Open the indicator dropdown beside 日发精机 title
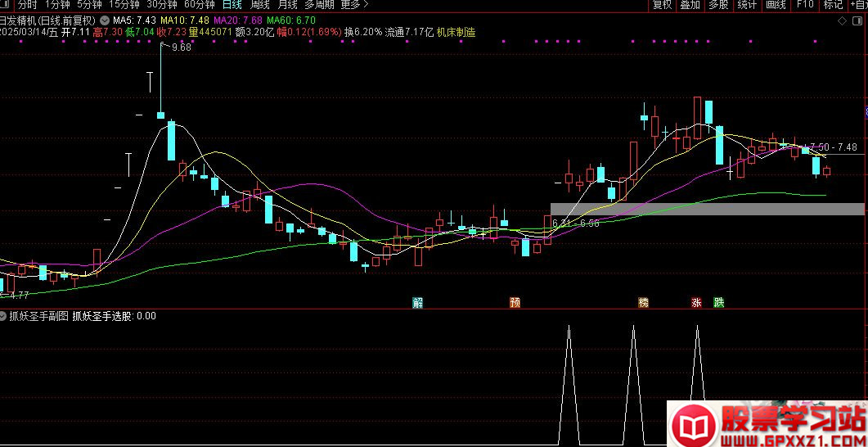 click(104, 20)
